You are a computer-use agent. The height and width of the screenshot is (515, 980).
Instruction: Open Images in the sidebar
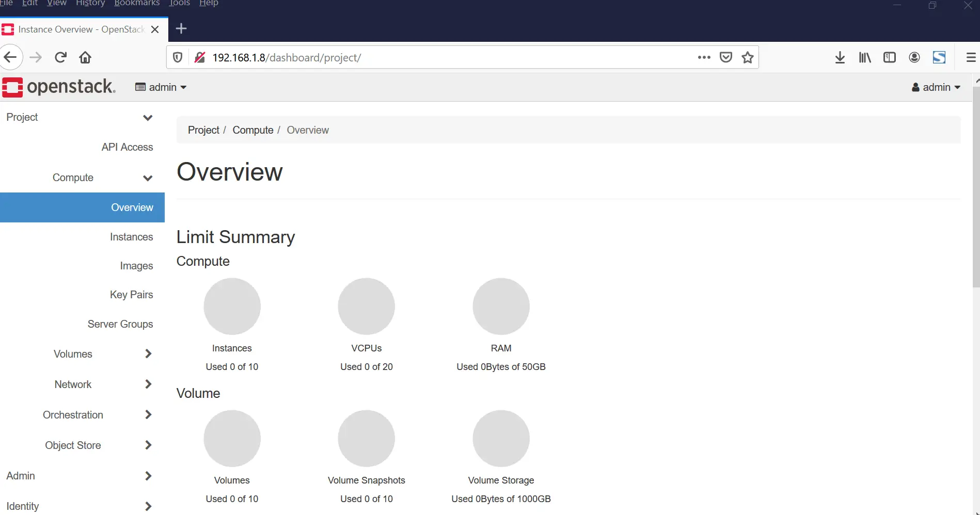pos(136,266)
